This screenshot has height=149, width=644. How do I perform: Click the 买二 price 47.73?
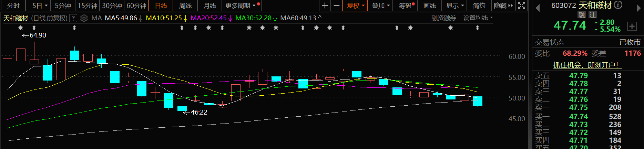click(x=579, y=125)
